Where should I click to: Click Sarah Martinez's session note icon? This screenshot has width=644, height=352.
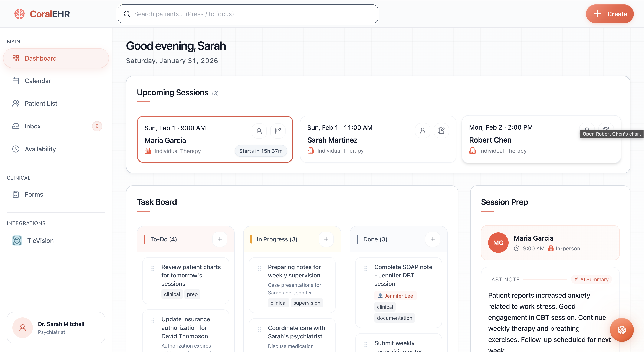[x=441, y=131]
